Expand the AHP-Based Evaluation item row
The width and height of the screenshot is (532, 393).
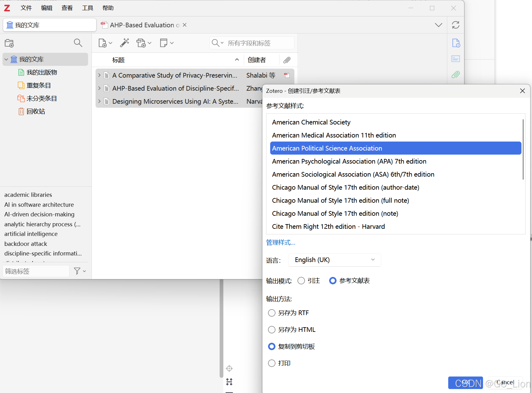[99, 88]
